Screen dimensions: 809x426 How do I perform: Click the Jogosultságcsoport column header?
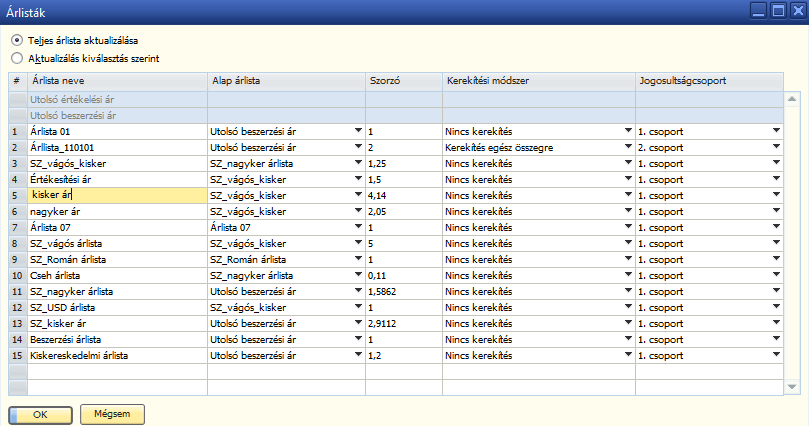(x=709, y=81)
